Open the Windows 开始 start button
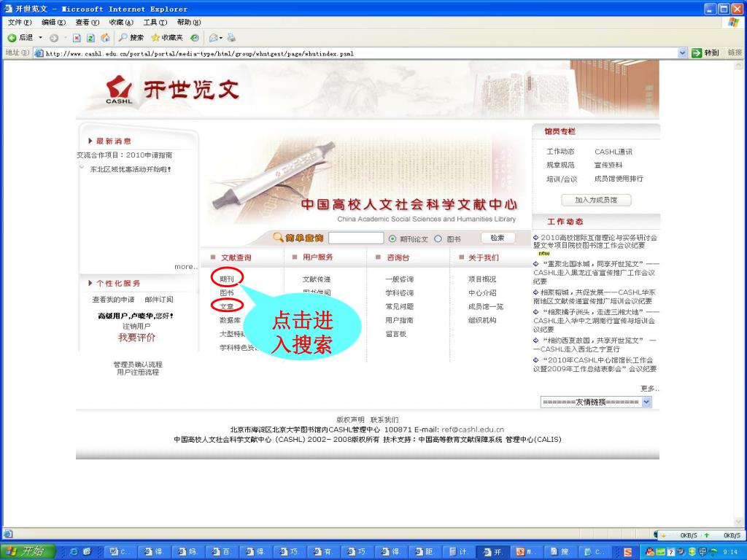The image size is (747, 560). (x=28, y=551)
